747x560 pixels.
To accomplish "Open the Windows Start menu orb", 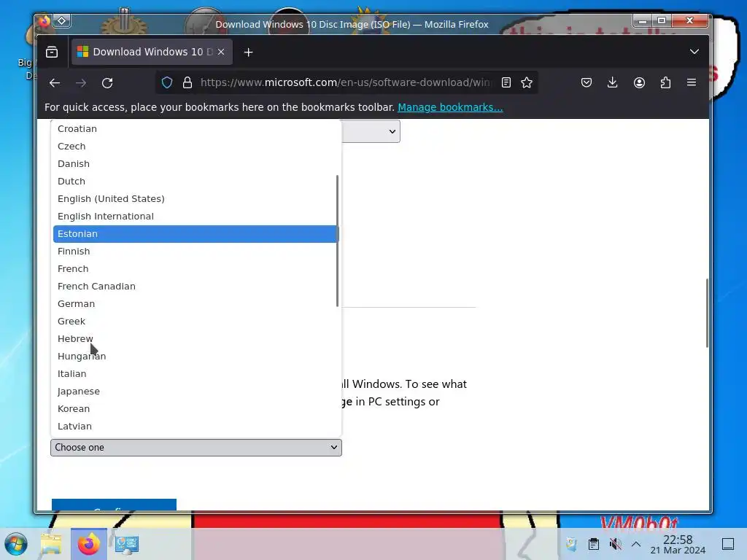I will pyautogui.click(x=16, y=544).
